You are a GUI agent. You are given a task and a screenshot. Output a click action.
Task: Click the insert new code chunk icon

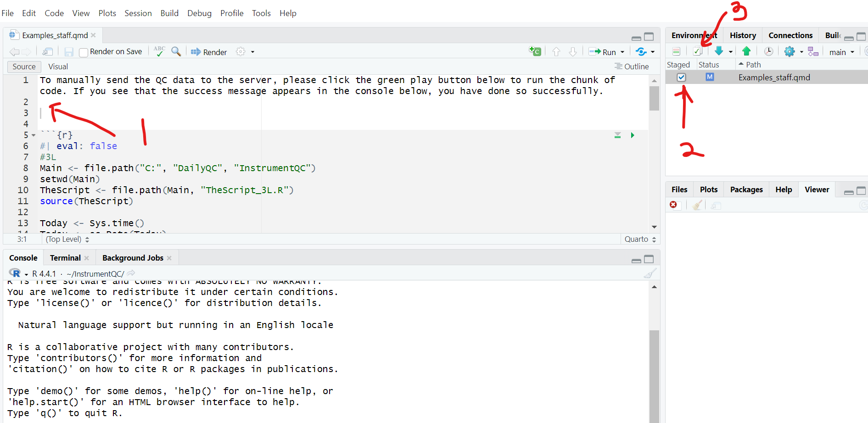click(535, 51)
